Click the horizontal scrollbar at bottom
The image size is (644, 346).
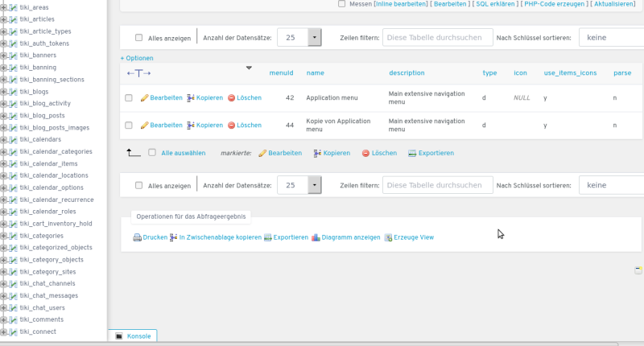[x=309, y=344]
